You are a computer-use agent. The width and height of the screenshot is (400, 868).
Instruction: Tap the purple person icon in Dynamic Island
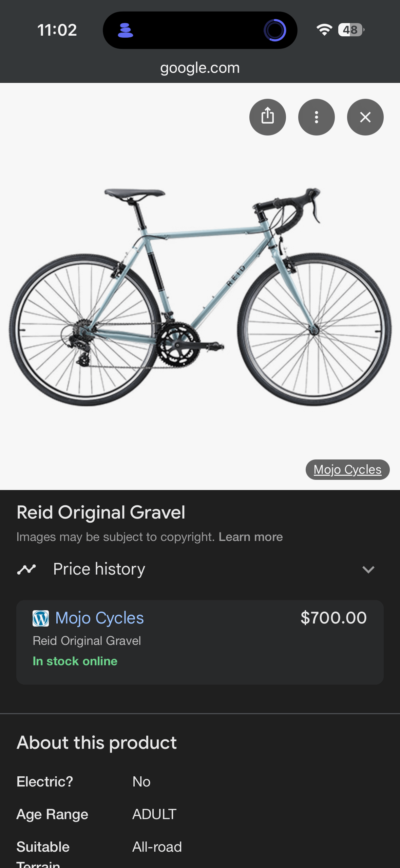point(125,30)
